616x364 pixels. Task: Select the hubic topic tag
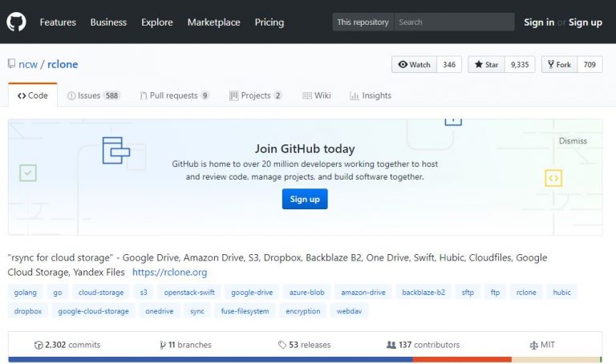click(561, 292)
